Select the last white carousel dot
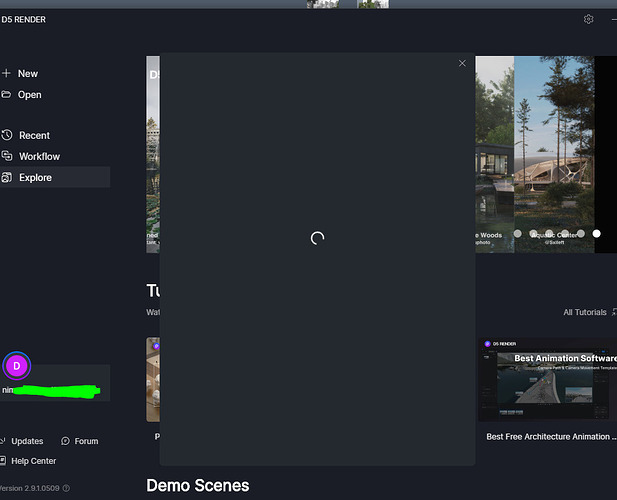Screen dimensions: 617x500 tap(597, 234)
